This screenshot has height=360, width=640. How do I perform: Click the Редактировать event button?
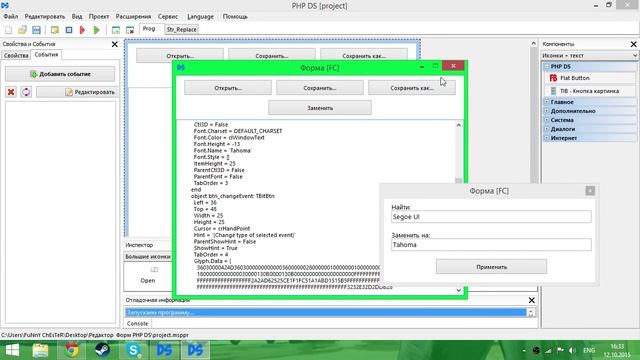(x=76, y=92)
